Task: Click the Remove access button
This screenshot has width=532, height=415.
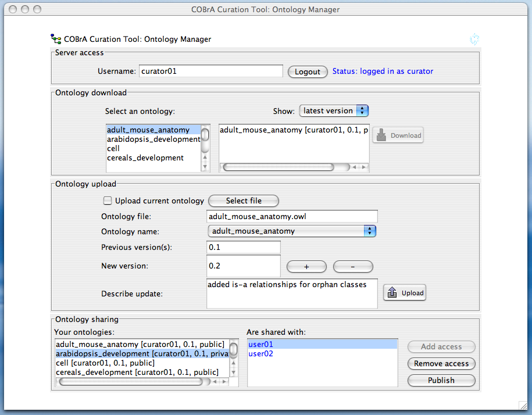Action: tap(441, 364)
